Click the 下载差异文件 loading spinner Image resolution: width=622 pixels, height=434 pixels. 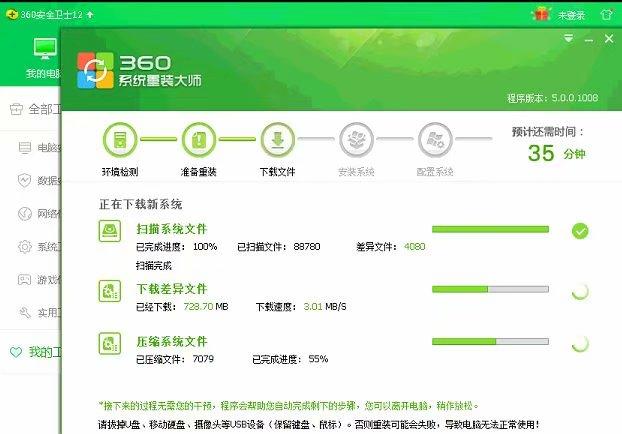tap(580, 292)
